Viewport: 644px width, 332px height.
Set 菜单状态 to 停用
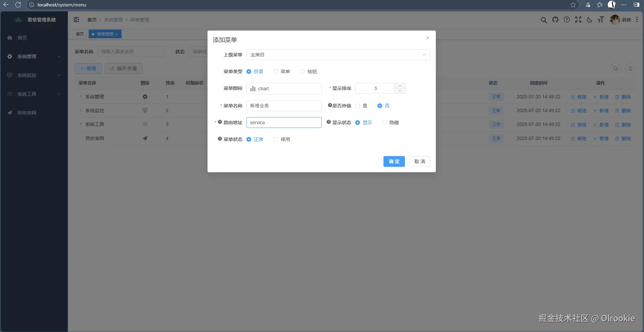pos(282,139)
